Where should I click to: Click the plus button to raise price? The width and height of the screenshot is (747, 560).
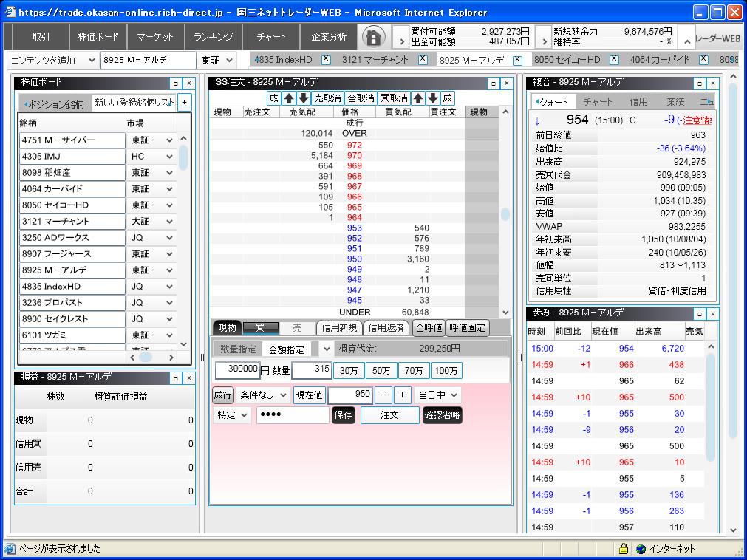point(402,395)
